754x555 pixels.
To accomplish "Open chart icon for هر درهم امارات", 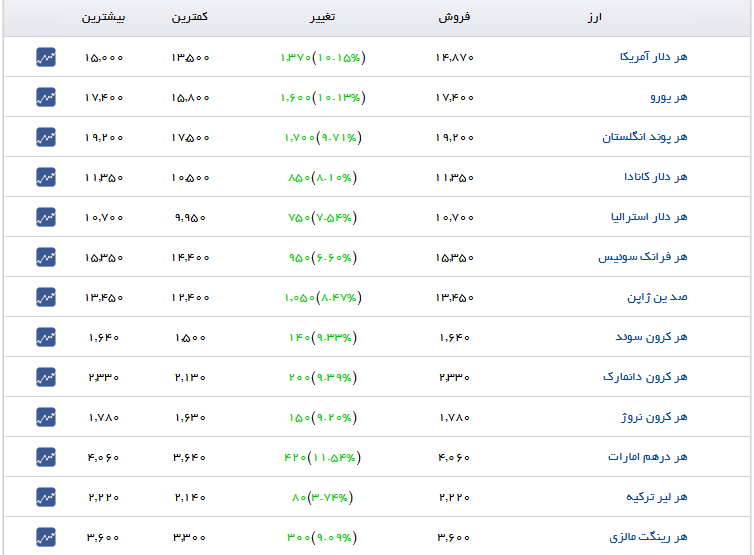I will pyautogui.click(x=46, y=457).
